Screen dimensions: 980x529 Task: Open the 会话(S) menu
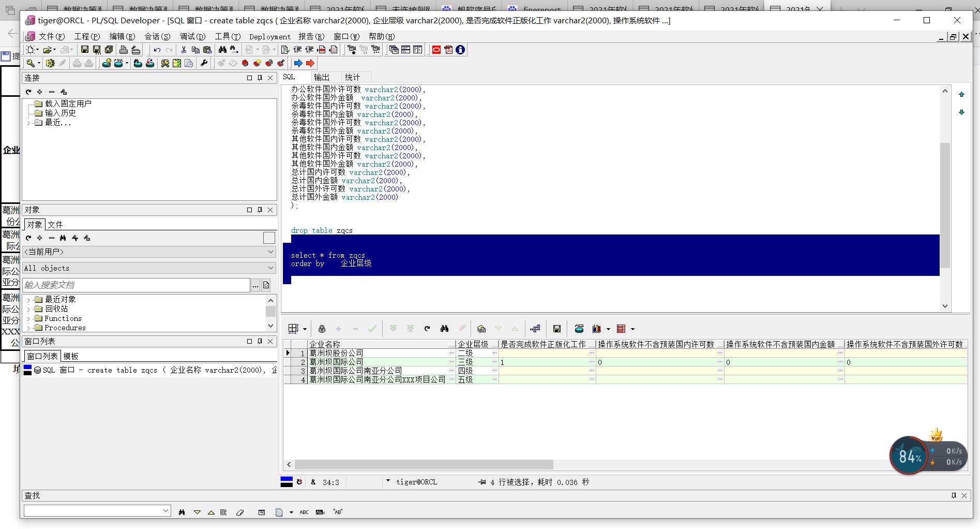coord(157,36)
